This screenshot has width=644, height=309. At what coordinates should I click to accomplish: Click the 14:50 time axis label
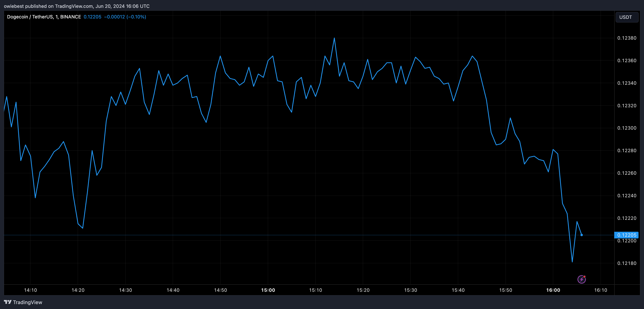pyautogui.click(x=220, y=290)
